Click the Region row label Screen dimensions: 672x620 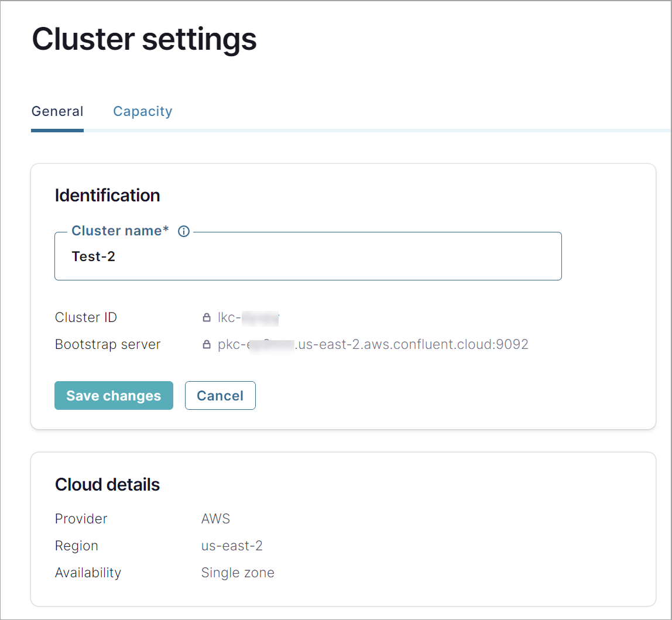[x=76, y=545]
